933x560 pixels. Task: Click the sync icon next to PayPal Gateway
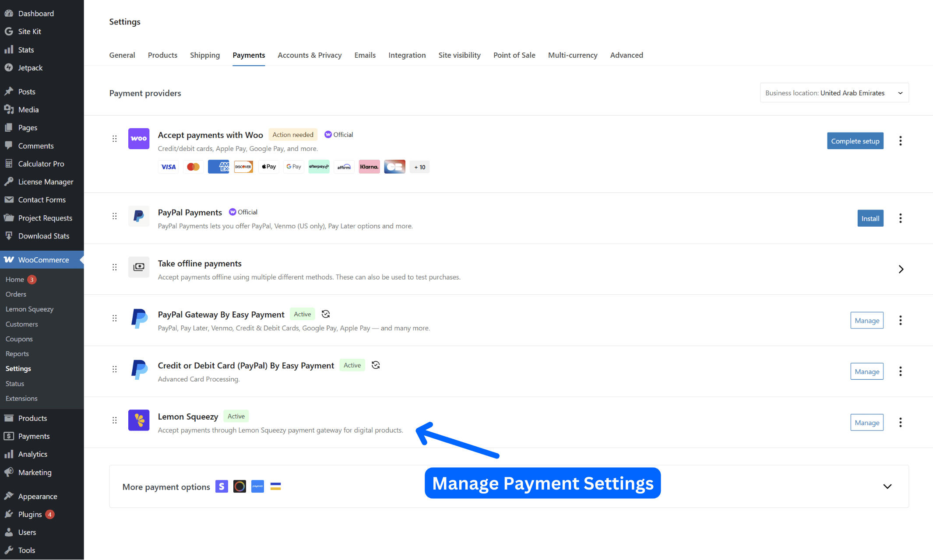(325, 314)
